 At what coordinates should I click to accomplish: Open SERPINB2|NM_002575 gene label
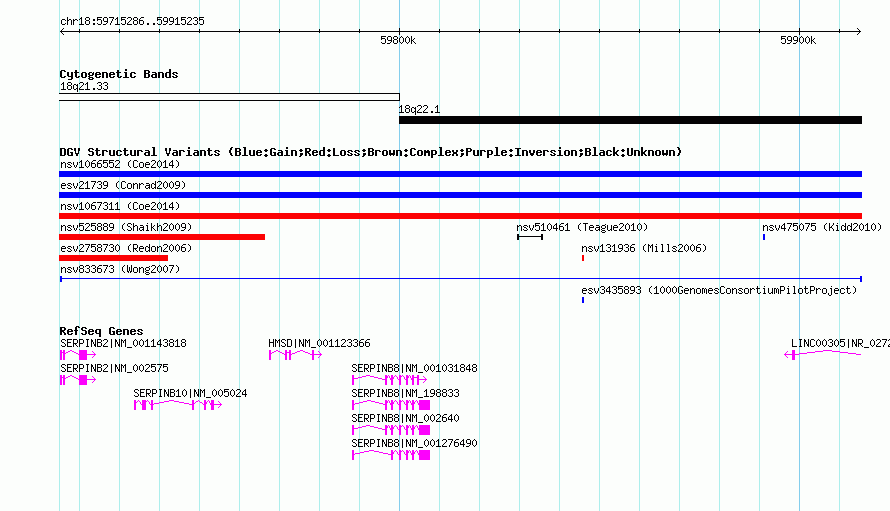click(x=114, y=368)
